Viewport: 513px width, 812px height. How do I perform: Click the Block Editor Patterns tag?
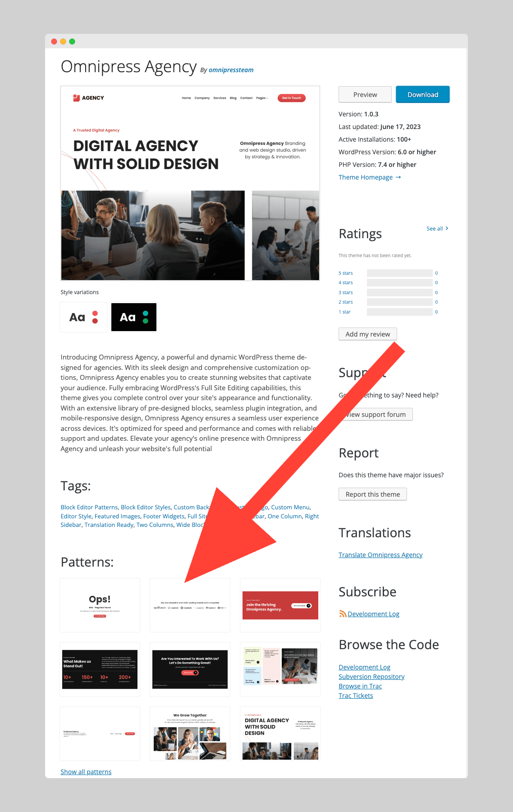point(89,507)
